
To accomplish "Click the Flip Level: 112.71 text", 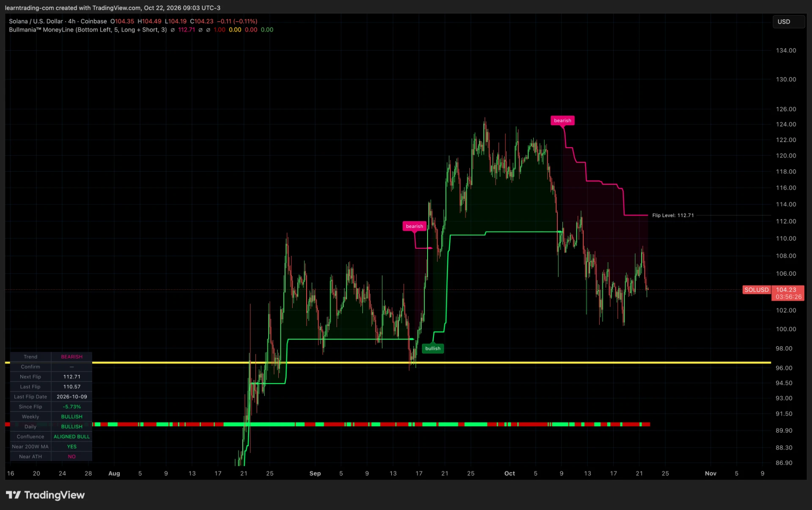I will [x=673, y=215].
